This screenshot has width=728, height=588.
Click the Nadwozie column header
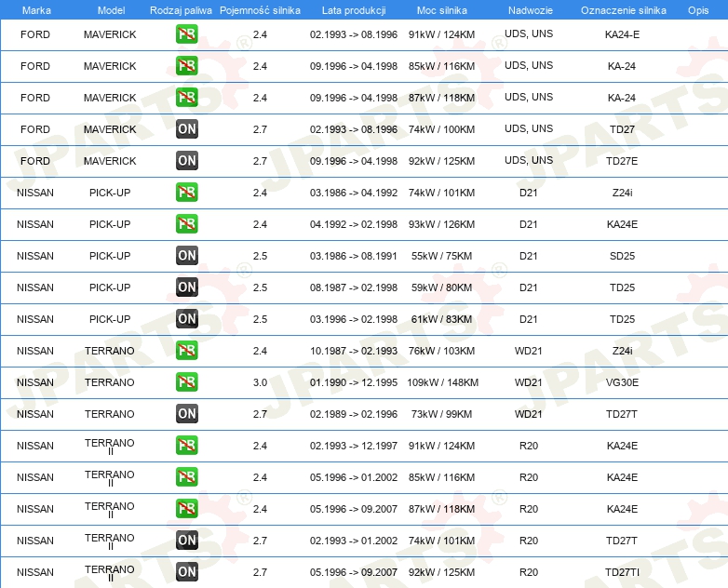coord(531,10)
